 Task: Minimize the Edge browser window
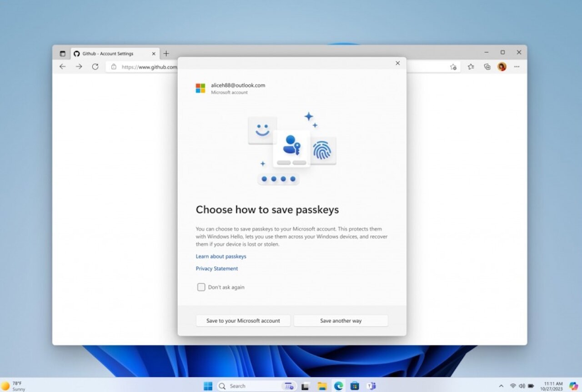(x=487, y=52)
